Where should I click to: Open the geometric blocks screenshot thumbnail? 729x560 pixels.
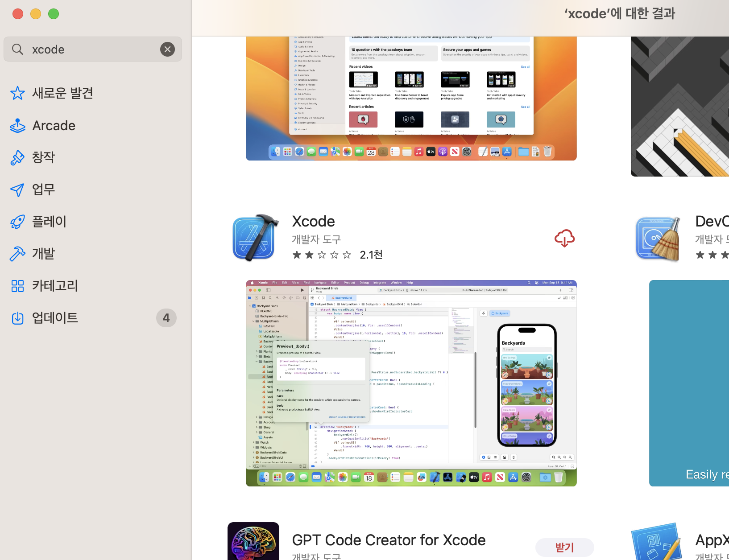click(680, 107)
